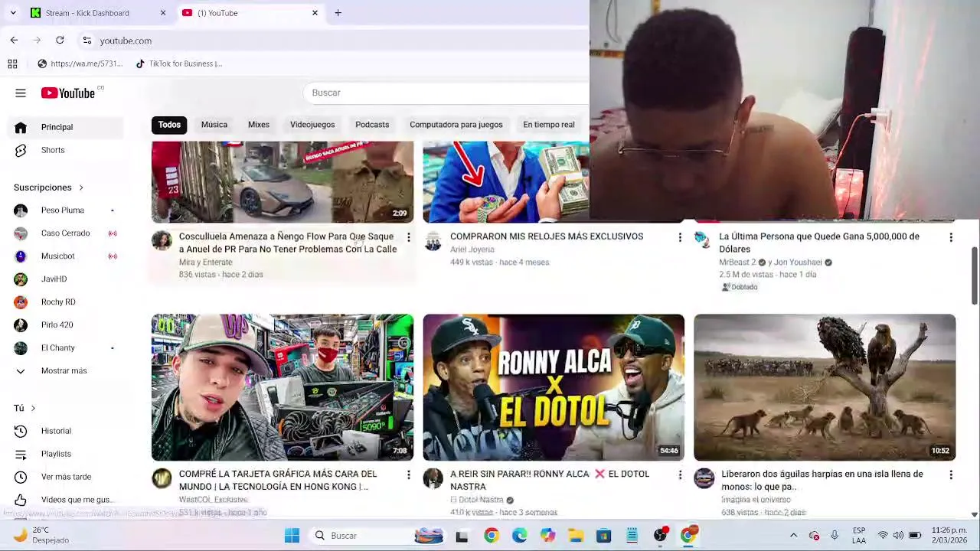Open Cosculluela Amenaza a Ñengo Flow title
This screenshot has width=980, height=551.
pyautogui.click(x=288, y=243)
